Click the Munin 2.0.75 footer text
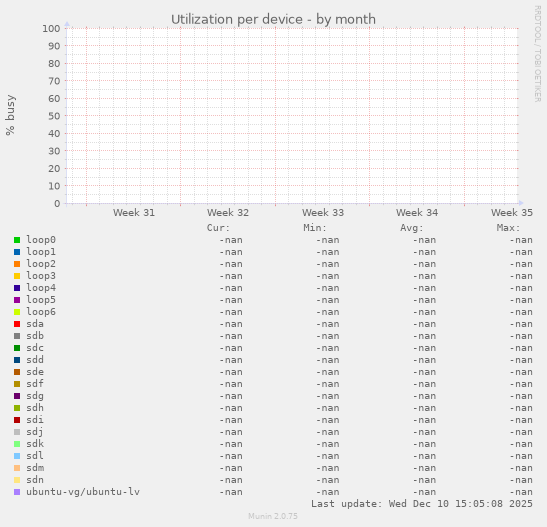Image resolution: width=547 pixels, height=527 pixels. [x=273, y=516]
